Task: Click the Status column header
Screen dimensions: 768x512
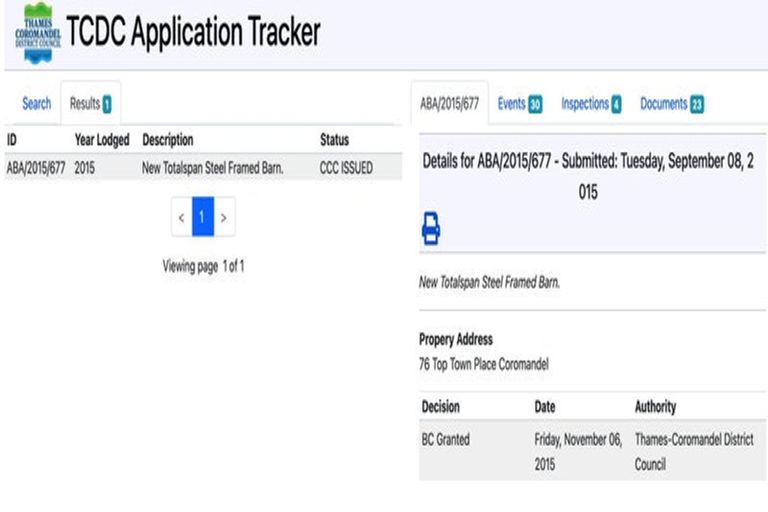Action: (334, 140)
